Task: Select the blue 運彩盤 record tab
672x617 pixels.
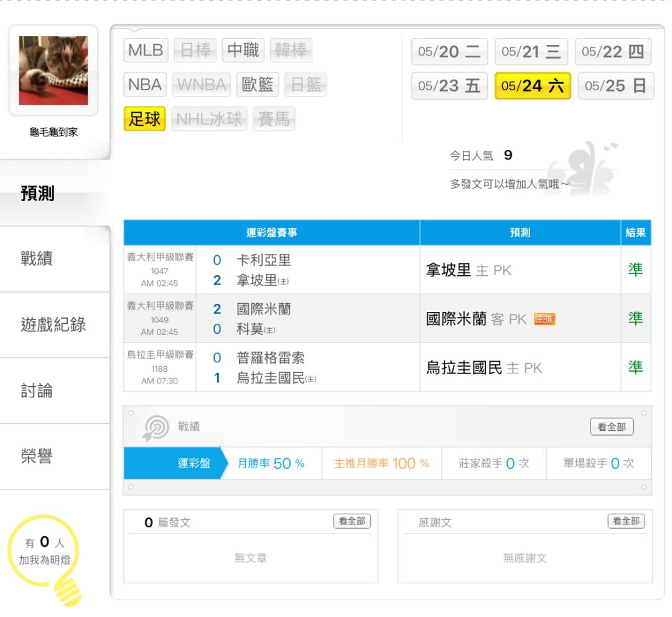Action: pyautogui.click(x=173, y=463)
